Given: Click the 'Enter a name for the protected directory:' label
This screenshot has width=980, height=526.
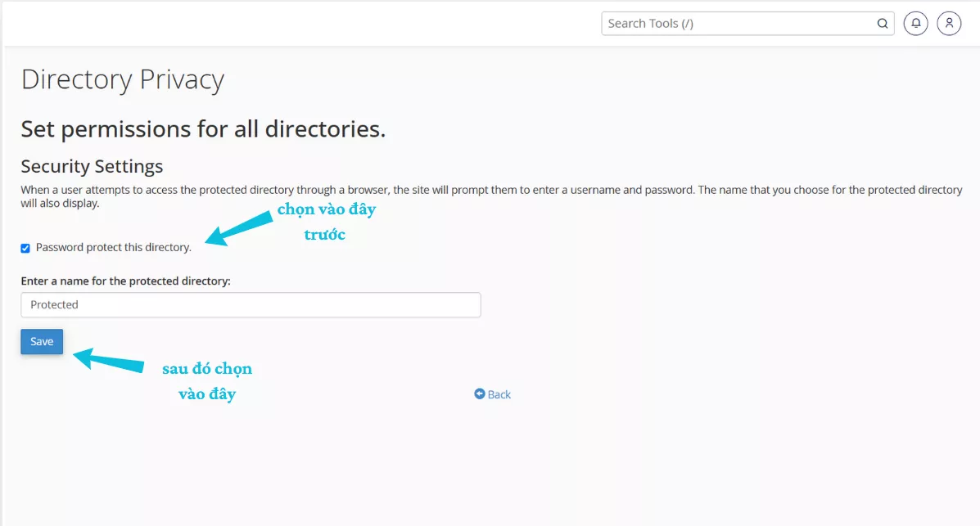Looking at the screenshot, I should coord(125,281).
